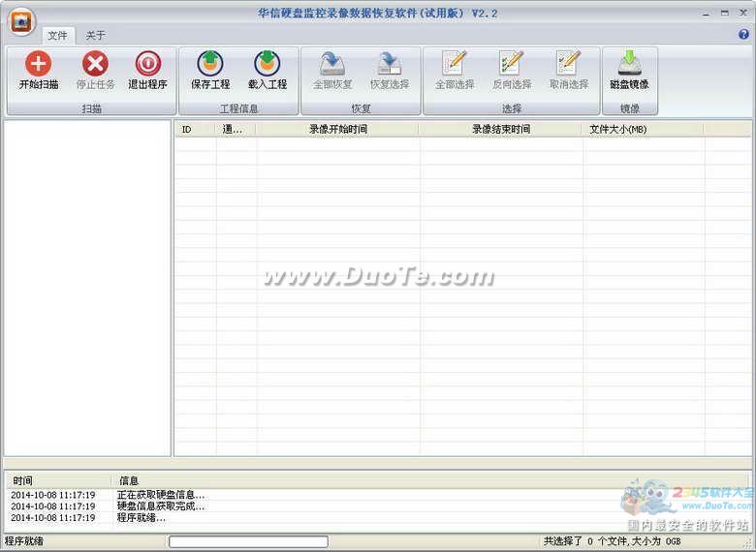Viewport: 756px width, 552px height.
Task: Click the 取消选择 deselect icon
Action: [569, 63]
